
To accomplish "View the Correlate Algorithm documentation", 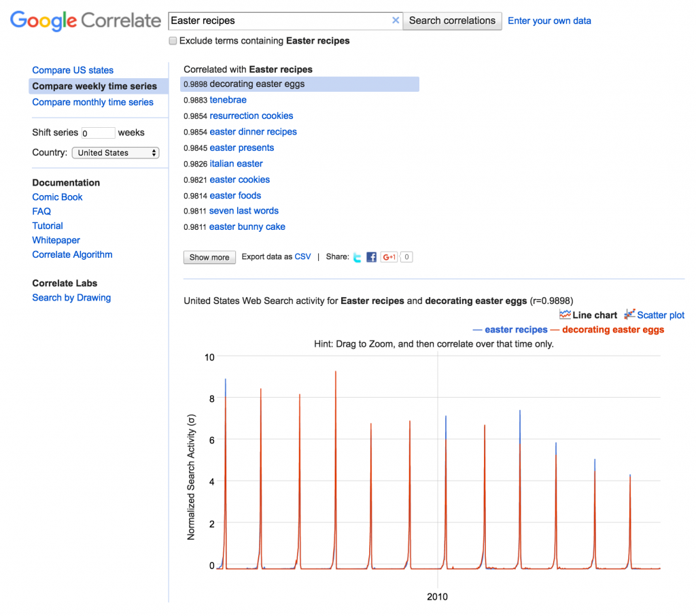I will pos(72,254).
